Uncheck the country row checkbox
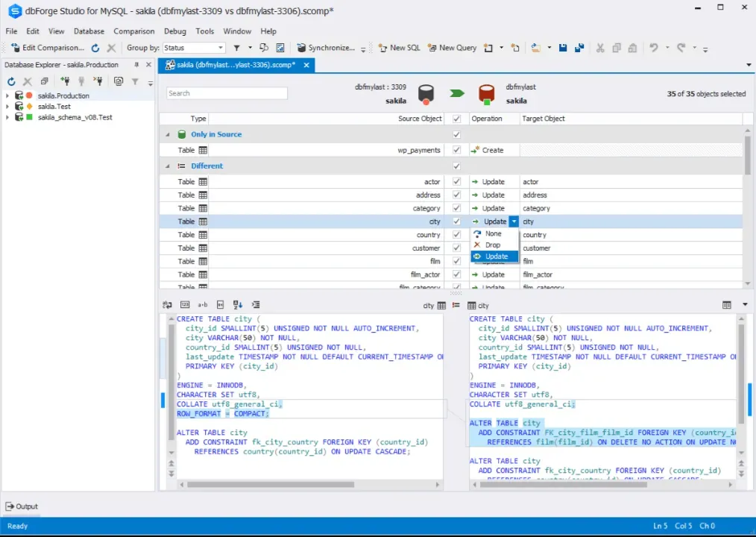Viewport: 756px width, 537px height. (x=456, y=234)
